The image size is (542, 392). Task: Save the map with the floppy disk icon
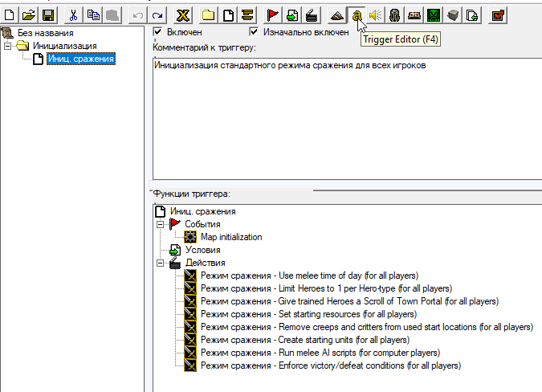tap(48, 15)
